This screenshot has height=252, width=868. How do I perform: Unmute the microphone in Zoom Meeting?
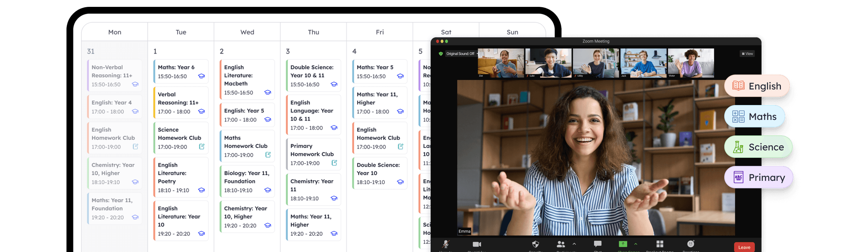(x=446, y=244)
